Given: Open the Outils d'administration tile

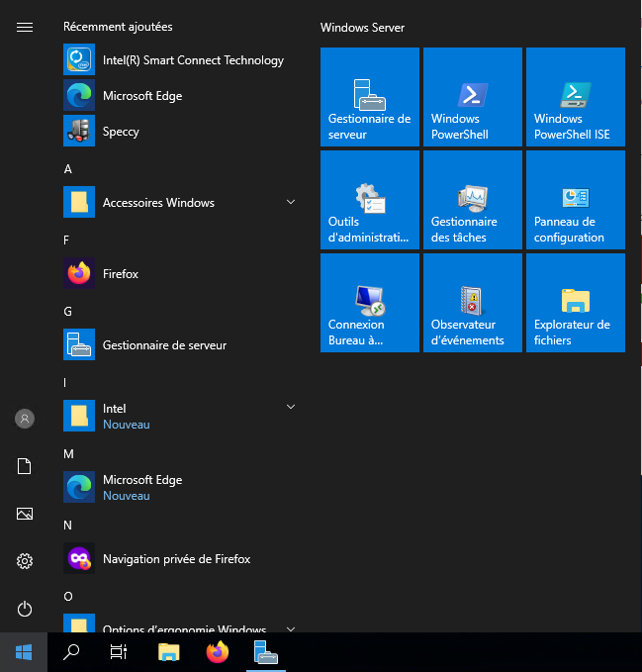Looking at the screenshot, I should pyautogui.click(x=370, y=200).
